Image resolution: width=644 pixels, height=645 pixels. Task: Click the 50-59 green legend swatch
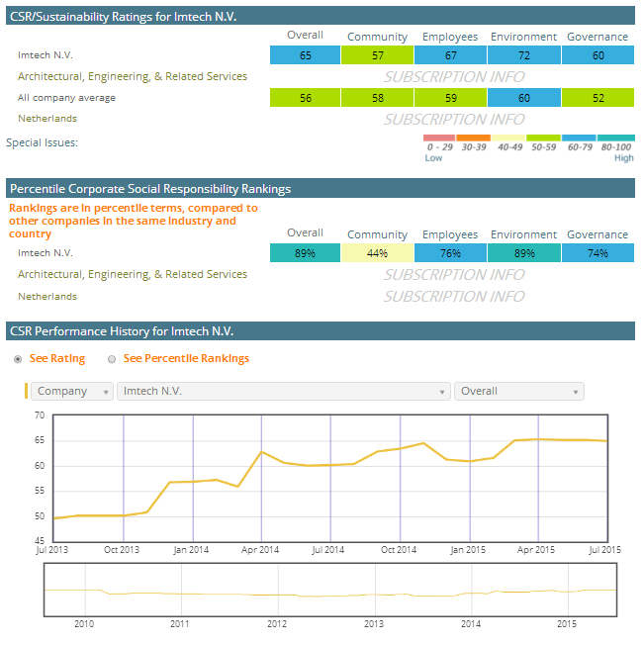click(543, 138)
